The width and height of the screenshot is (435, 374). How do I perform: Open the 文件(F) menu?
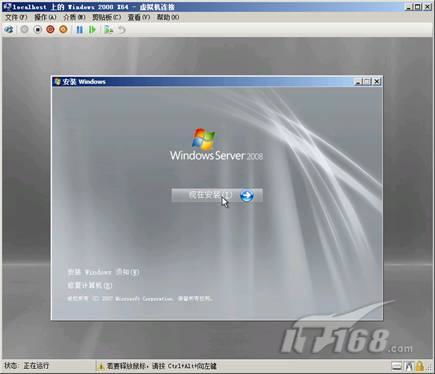pyautogui.click(x=16, y=17)
